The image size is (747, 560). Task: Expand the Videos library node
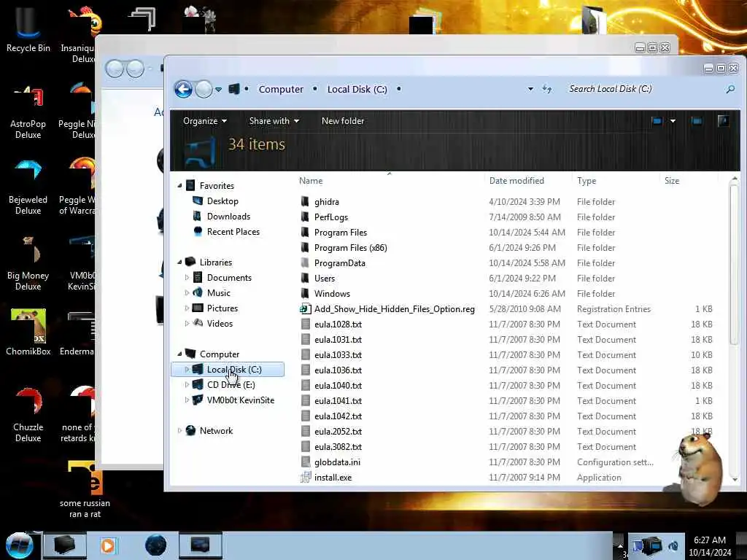(x=187, y=323)
